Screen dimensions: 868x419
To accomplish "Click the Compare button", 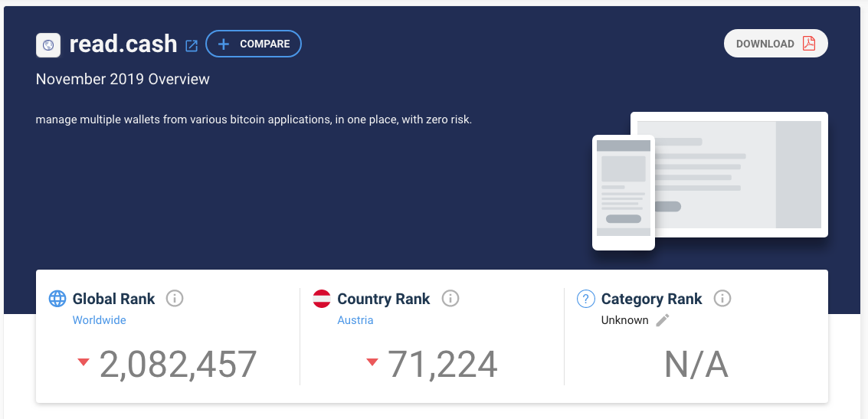I will pyautogui.click(x=254, y=44).
